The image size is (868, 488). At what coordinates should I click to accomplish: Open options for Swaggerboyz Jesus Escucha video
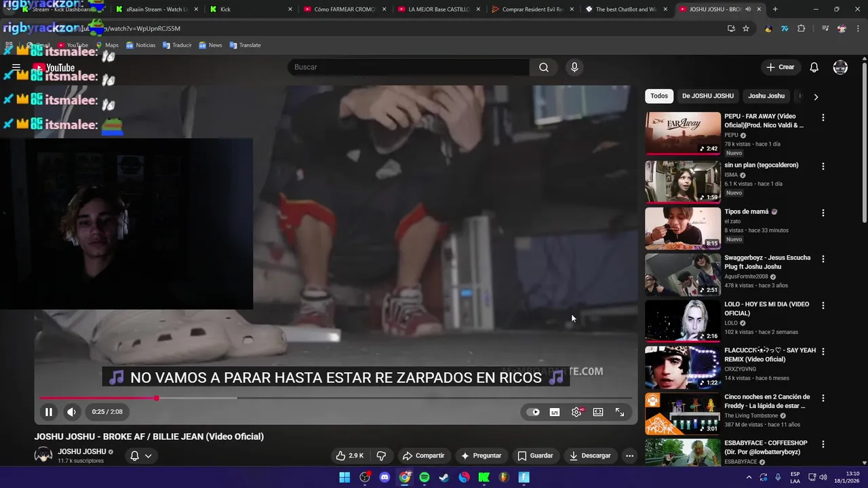pos(823,259)
